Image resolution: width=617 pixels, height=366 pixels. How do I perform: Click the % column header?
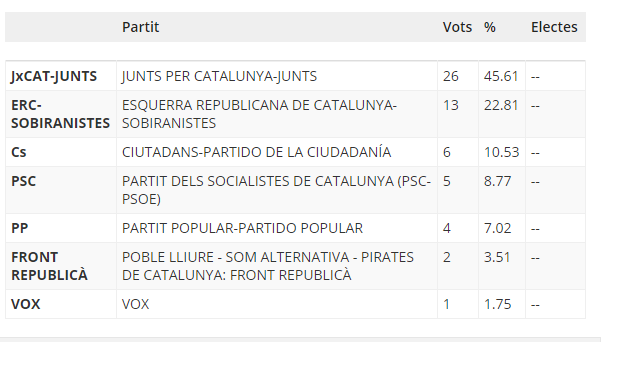pos(490,27)
